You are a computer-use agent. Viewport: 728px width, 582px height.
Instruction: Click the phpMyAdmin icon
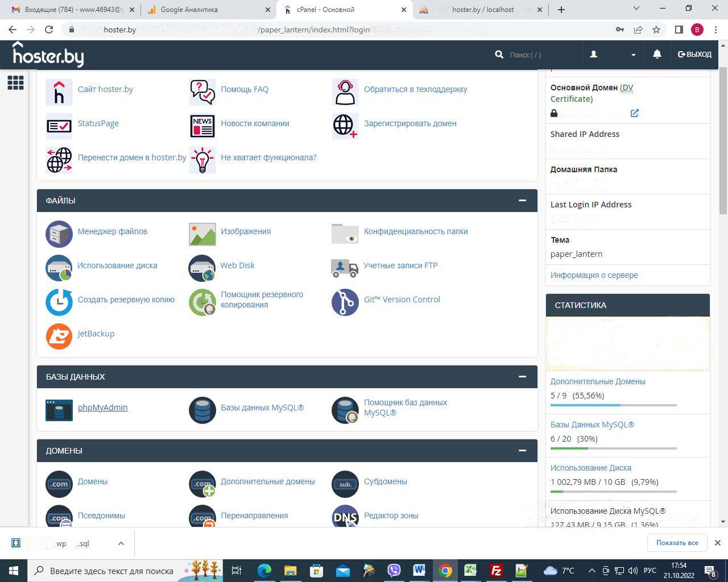pyautogui.click(x=59, y=410)
